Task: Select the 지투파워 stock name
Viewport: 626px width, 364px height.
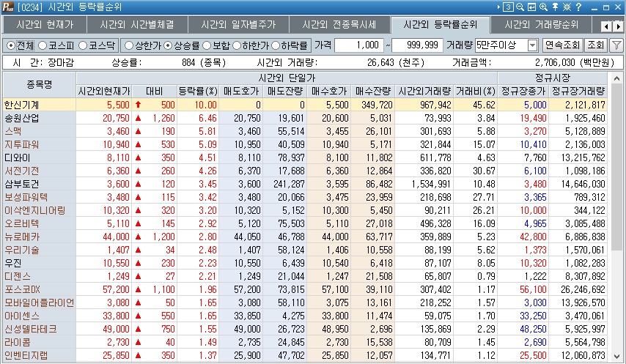Action: [x=21, y=144]
